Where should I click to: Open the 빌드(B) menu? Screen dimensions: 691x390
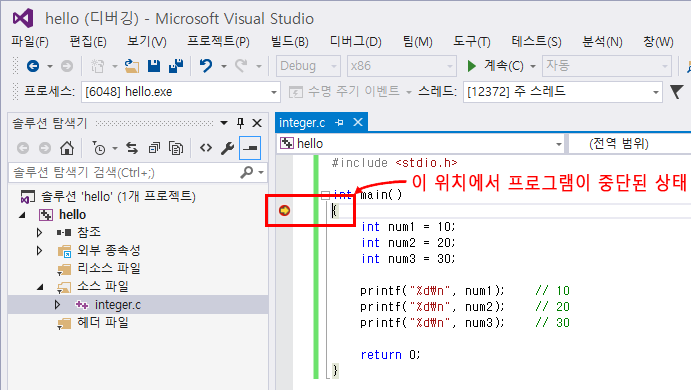(290, 42)
